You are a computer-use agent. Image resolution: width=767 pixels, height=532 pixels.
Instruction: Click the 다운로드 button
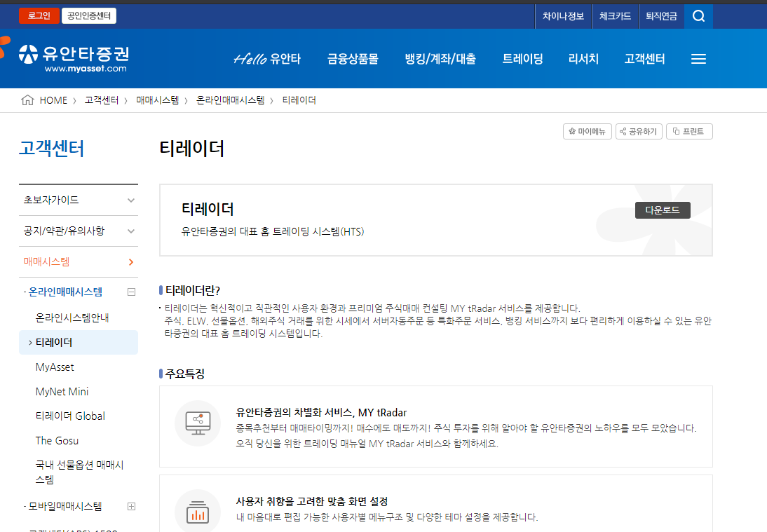click(663, 210)
